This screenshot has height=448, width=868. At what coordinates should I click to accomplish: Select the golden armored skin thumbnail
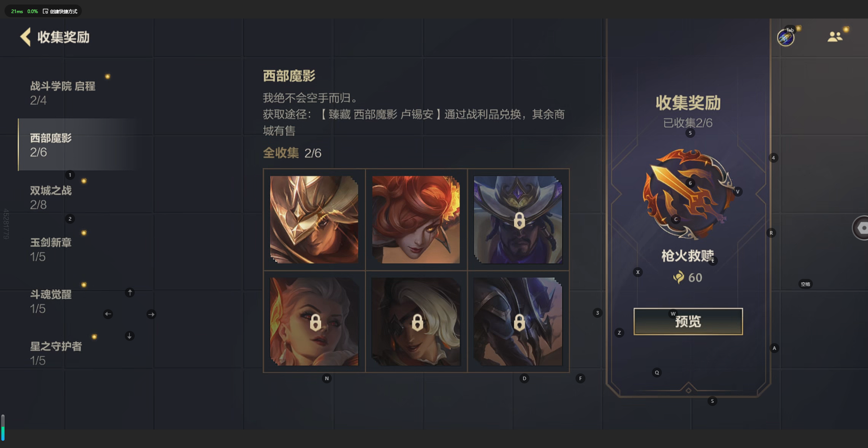(314, 220)
